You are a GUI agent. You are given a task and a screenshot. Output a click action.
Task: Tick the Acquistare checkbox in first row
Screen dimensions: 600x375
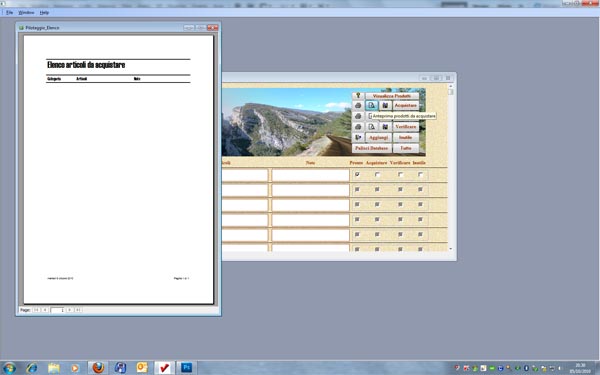point(377,174)
